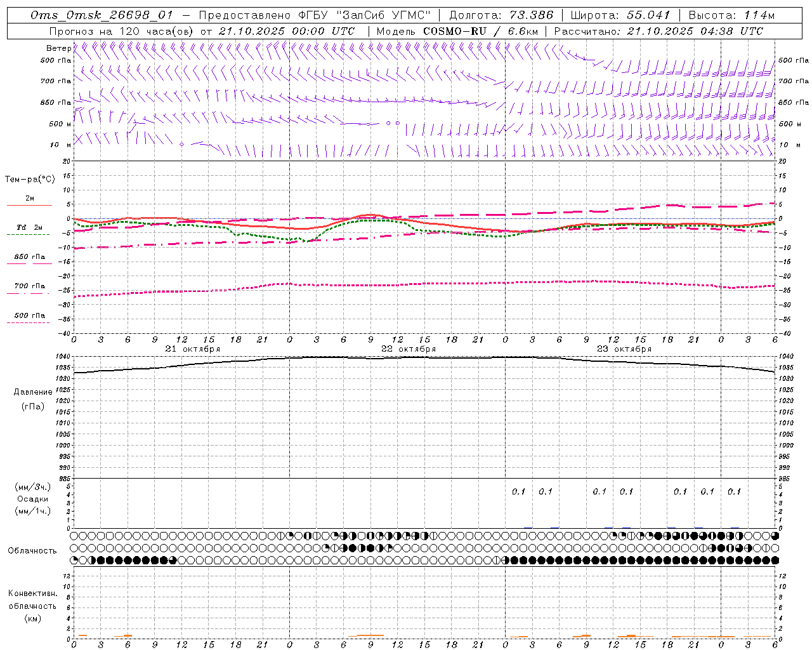Screen dimensions: 812x650
Task: Click the 23 октября date label
Action: point(624,349)
